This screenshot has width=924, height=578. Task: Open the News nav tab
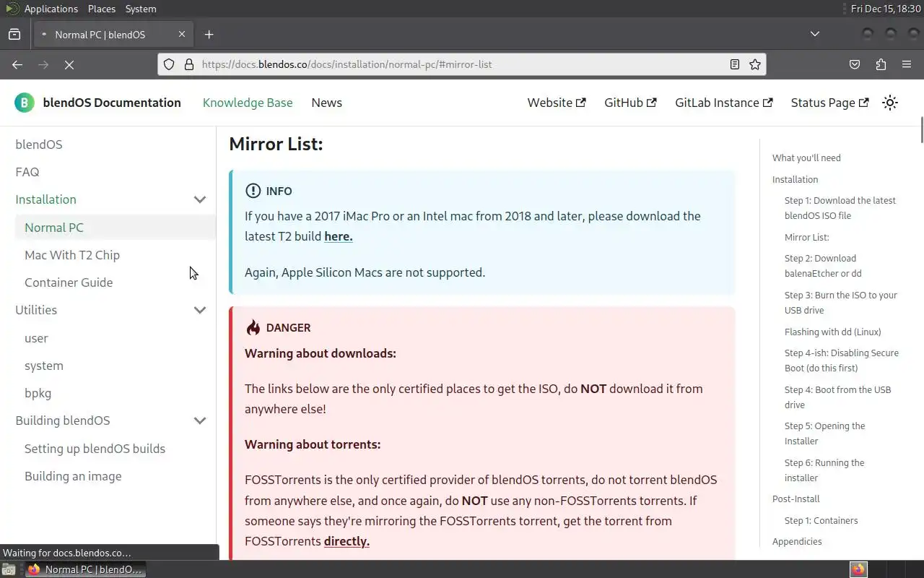click(327, 103)
